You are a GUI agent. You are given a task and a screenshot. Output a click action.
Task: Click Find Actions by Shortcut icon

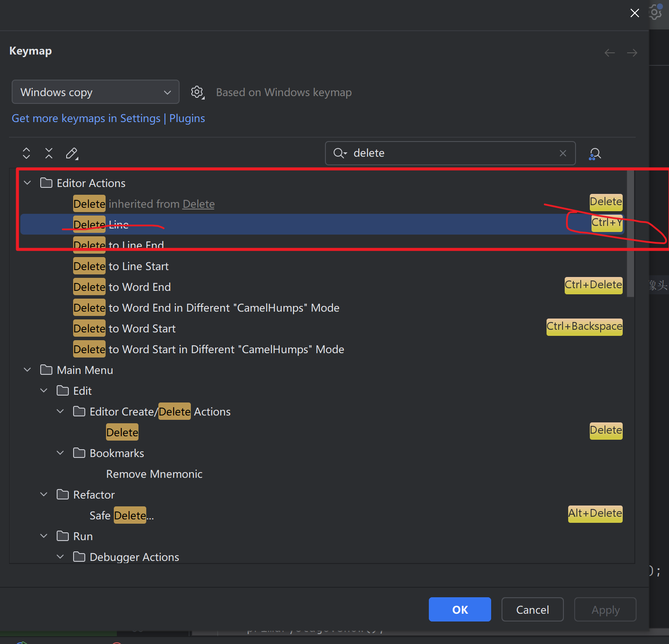595,154
